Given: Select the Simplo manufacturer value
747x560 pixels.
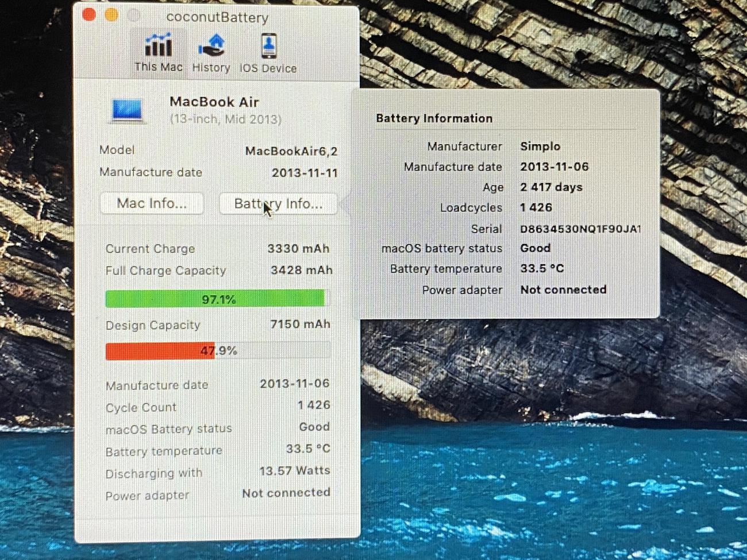Looking at the screenshot, I should point(540,146).
